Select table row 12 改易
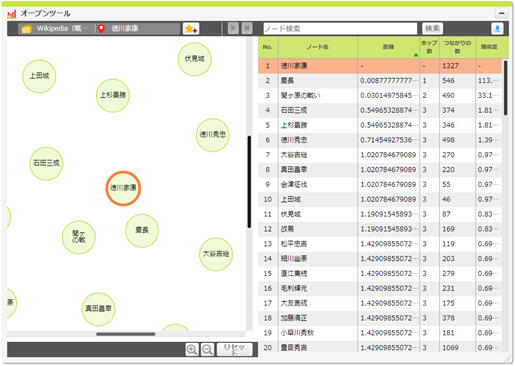This screenshot has width=515, height=366. pos(380,229)
